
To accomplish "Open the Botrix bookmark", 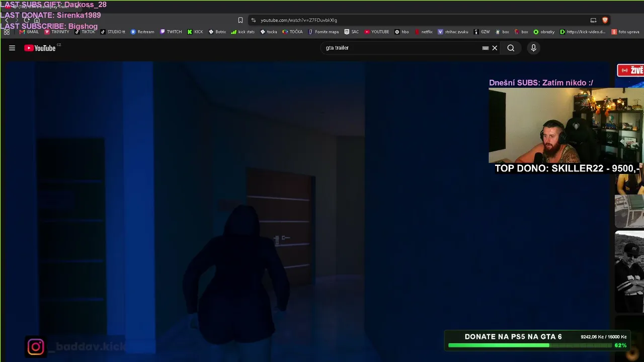I will click(x=217, y=32).
